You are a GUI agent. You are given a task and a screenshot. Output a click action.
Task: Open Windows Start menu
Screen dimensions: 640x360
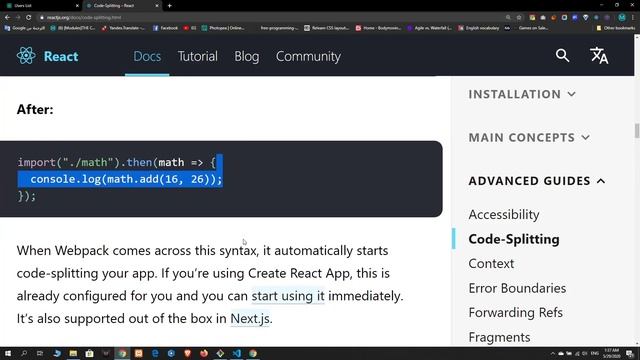(8, 353)
